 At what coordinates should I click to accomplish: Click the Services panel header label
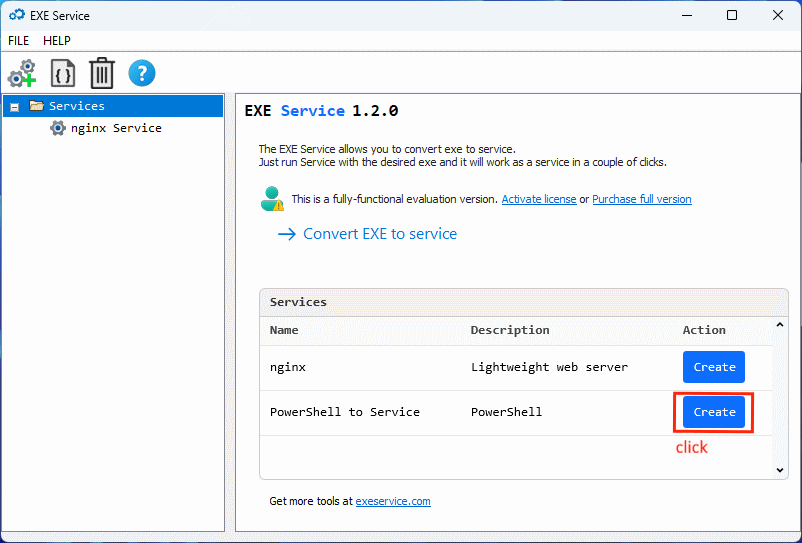(298, 302)
